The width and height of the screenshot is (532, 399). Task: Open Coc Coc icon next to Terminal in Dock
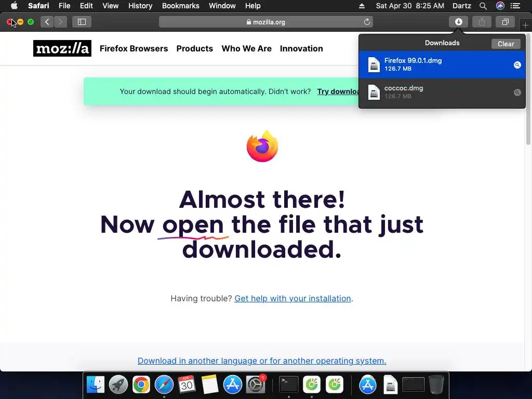pyautogui.click(x=312, y=385)
